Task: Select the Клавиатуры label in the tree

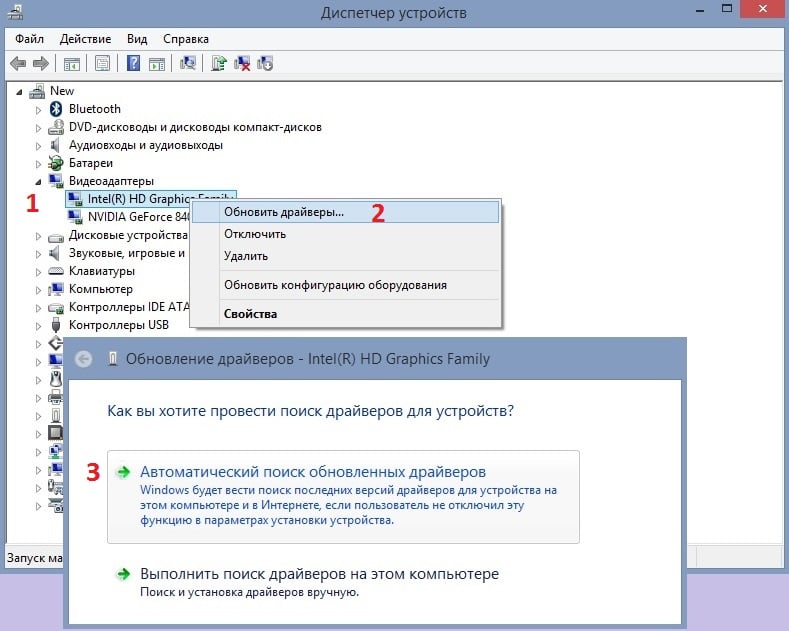Action: click(102, 271)
